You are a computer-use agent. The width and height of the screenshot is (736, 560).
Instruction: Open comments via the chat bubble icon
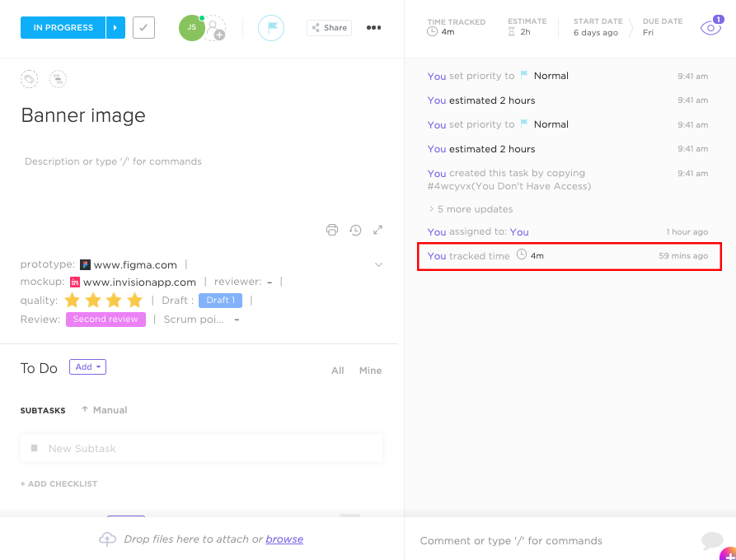click(x=711, y=540)
